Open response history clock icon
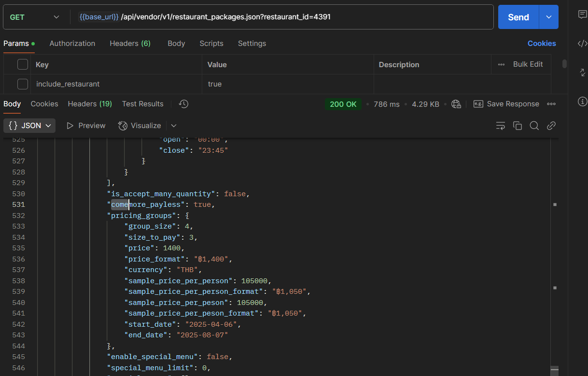 click(183, 104)
